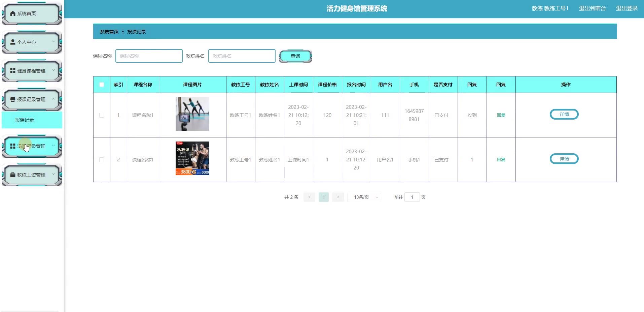Viewport: 644px width, 312px height.
Task: Click the 上课时间1 cell in row 2
Action: point(298,160)
